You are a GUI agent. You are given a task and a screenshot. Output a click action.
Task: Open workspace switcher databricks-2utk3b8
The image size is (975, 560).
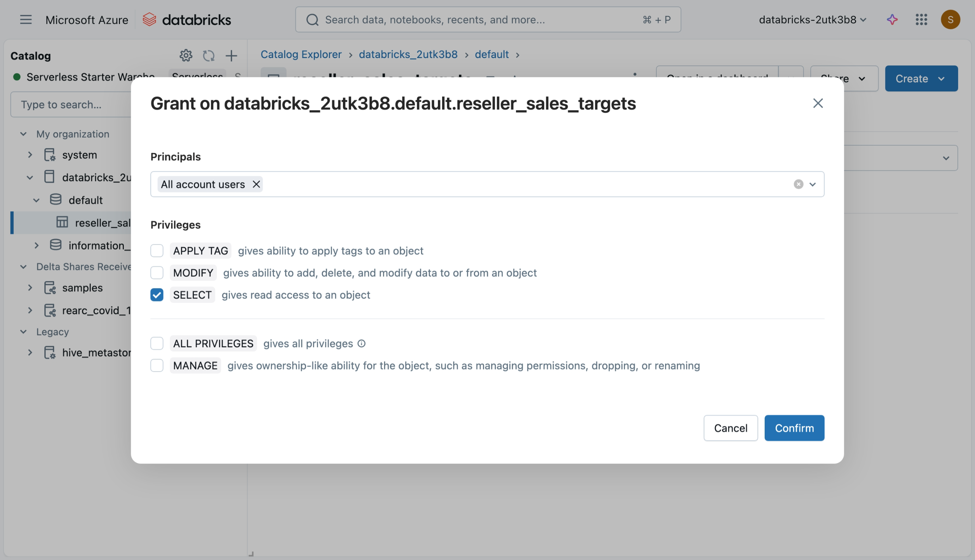pyautogui.click(x=812, y=20)
